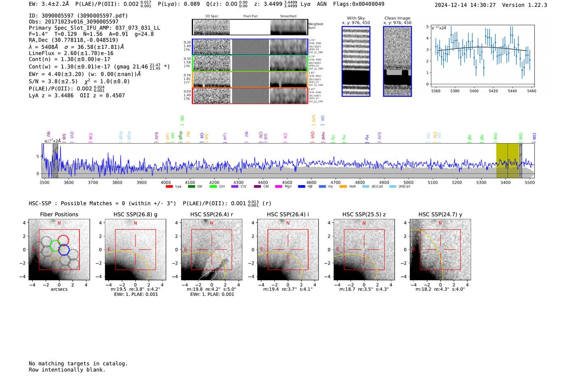Select the blue-framed 2D spectrum row
The width and height of the screenshot is (576, 392).
[250, 47]
